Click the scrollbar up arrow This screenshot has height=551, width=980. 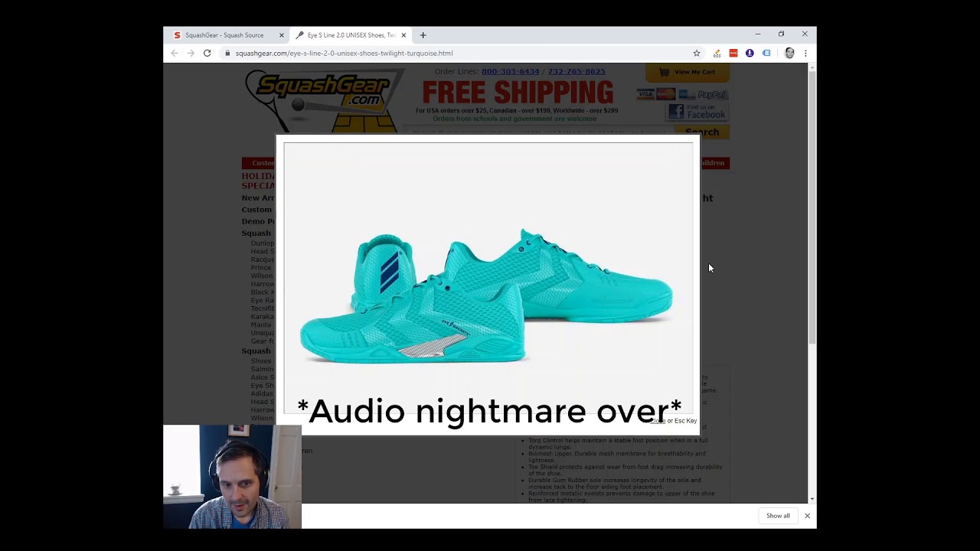[x=812, y=67]
